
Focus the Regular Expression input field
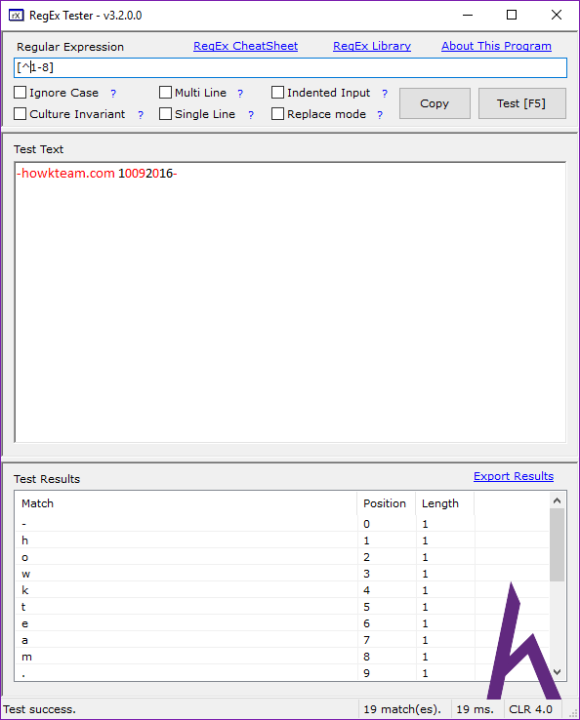point(290,68)
